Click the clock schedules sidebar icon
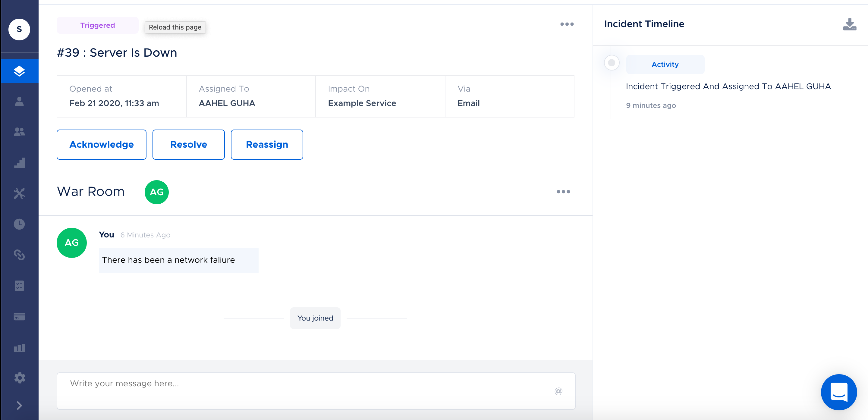 [x=19, y=224]
